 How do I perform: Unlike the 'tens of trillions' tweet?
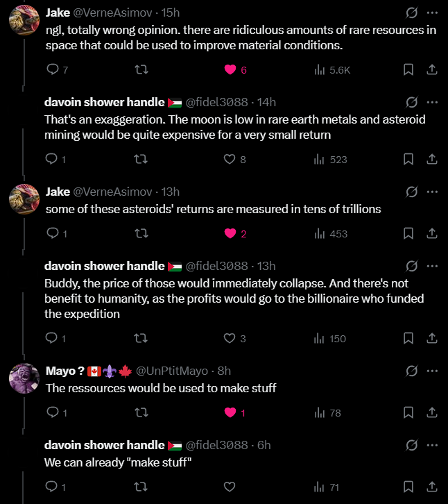click(x=231, y=233)
